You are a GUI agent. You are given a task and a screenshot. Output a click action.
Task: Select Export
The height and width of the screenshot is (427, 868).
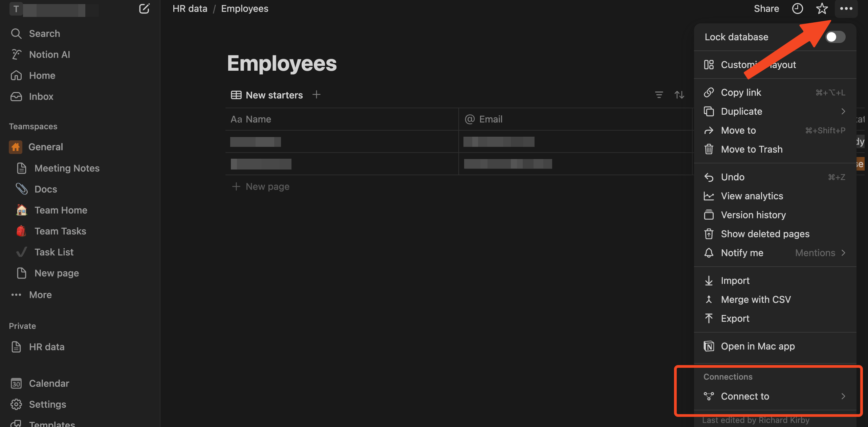(775, 318)
